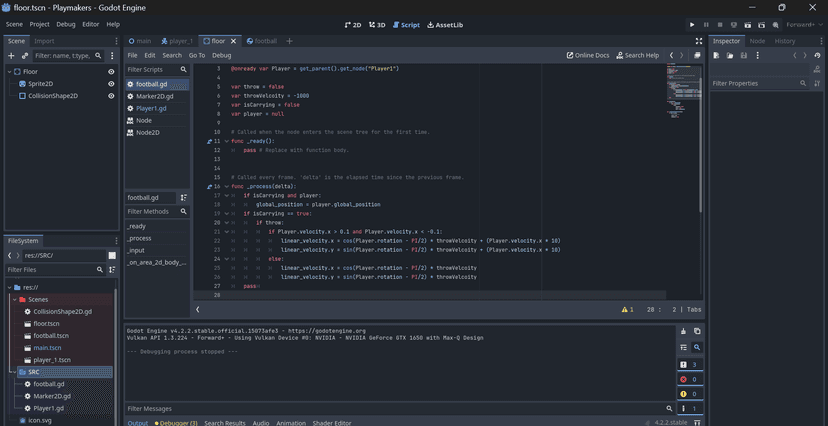Click the save resource icon in Inspector

(x=744, y=56)
